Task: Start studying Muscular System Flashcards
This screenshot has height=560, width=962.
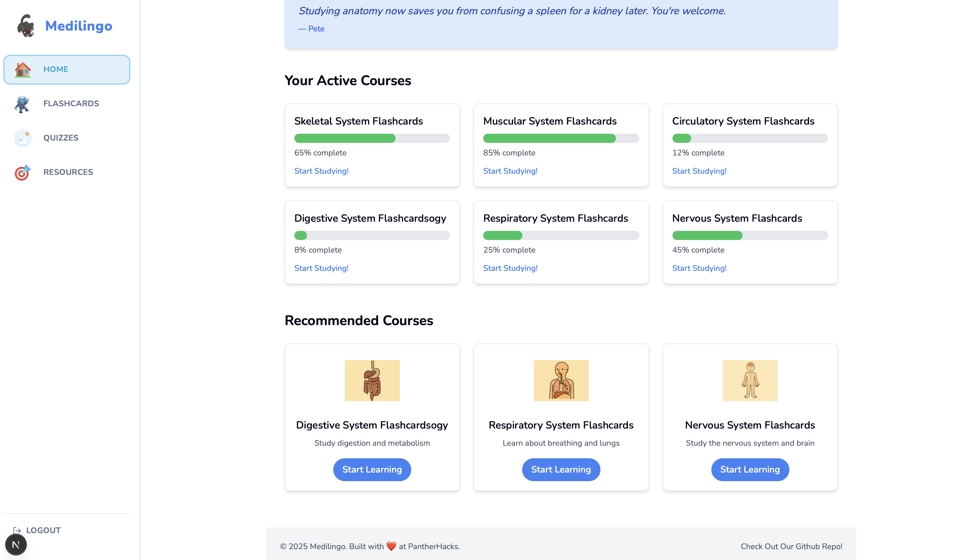Action: click(x=510, y=171)
